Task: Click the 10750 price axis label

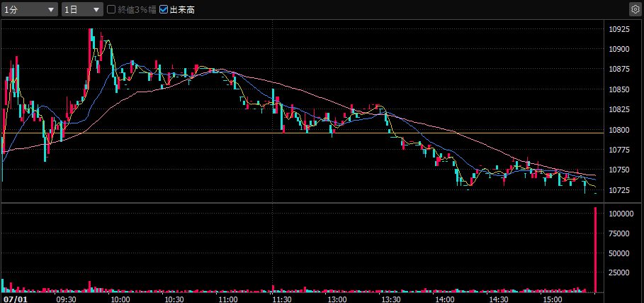Action: pos(619,170)
